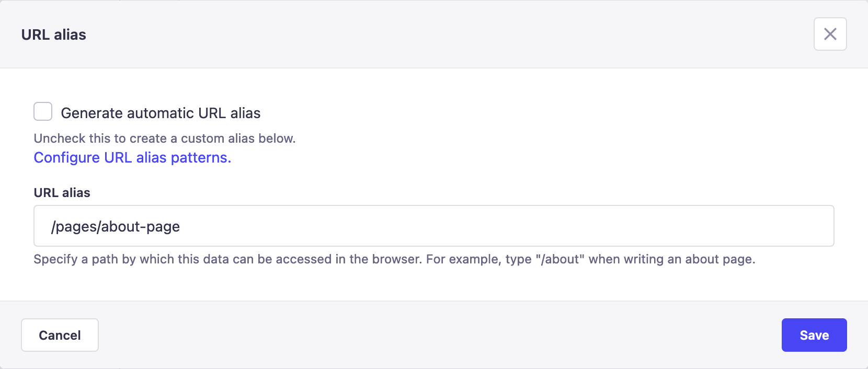Hit the blue Save button
The image size is (868, 369).
[814, 335]
